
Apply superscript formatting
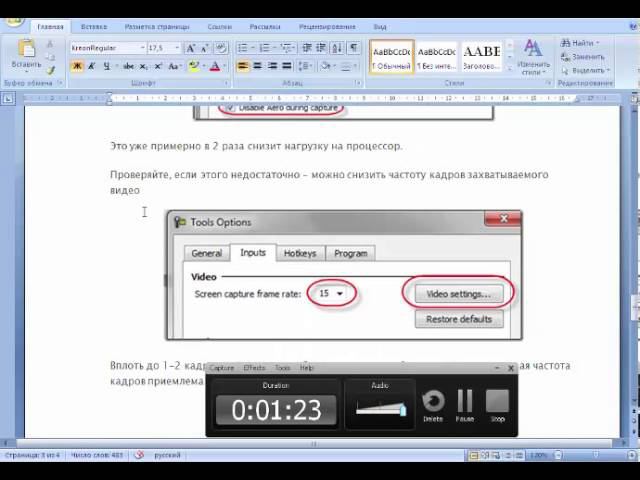pos(158,66)
